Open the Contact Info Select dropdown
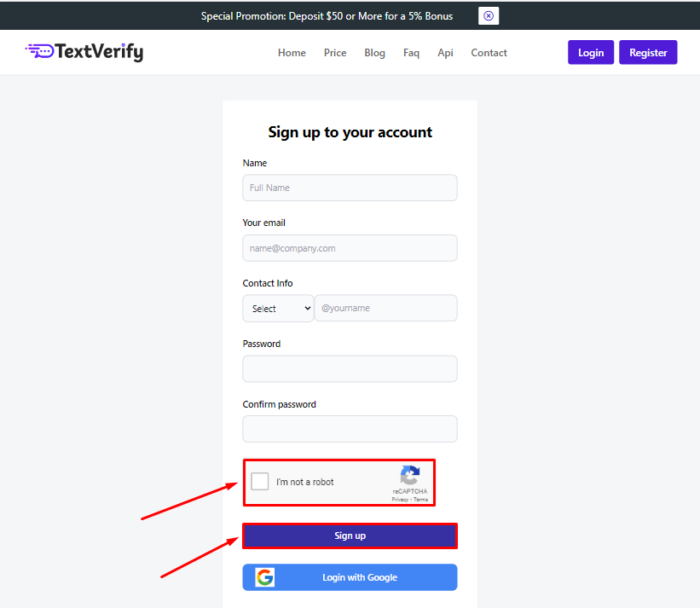The image size is (700, 608). (x=278, y=309)
